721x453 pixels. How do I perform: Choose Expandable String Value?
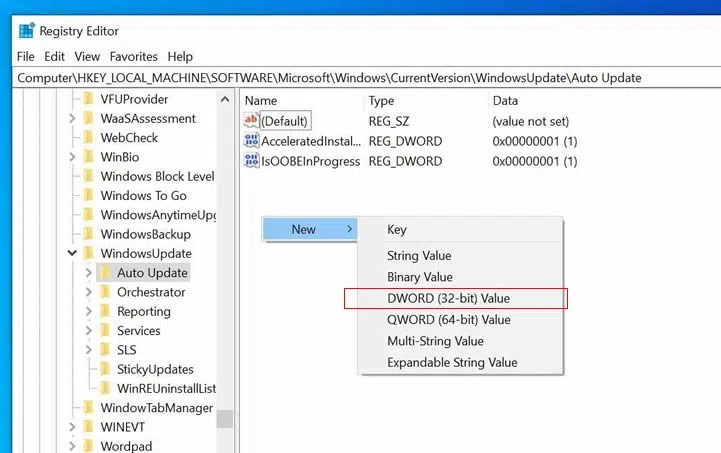(460, 362)
